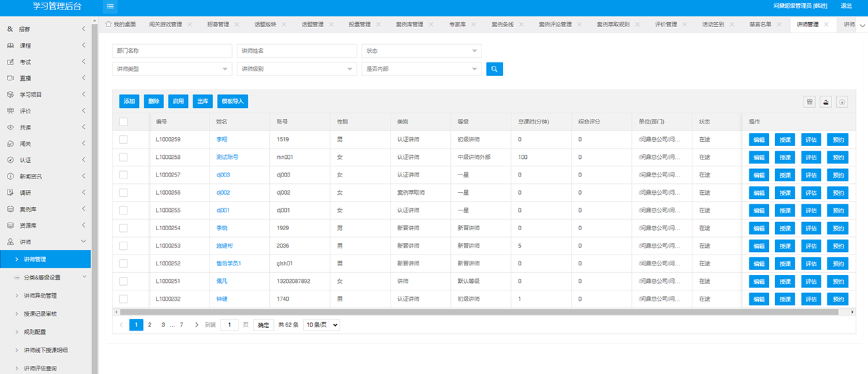868x374 pixels.
Task: Open the 讲师类型 dropdown
Action: tap(172, 69)
